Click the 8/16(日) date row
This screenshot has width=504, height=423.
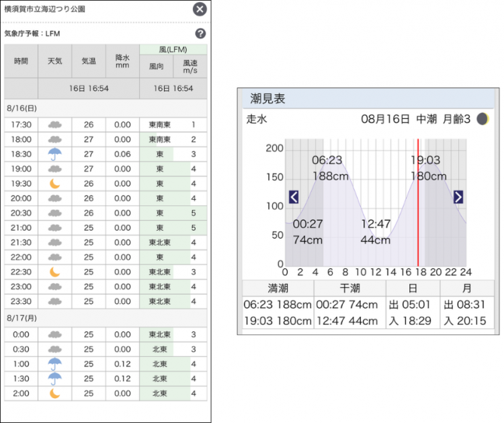(106, 108)
